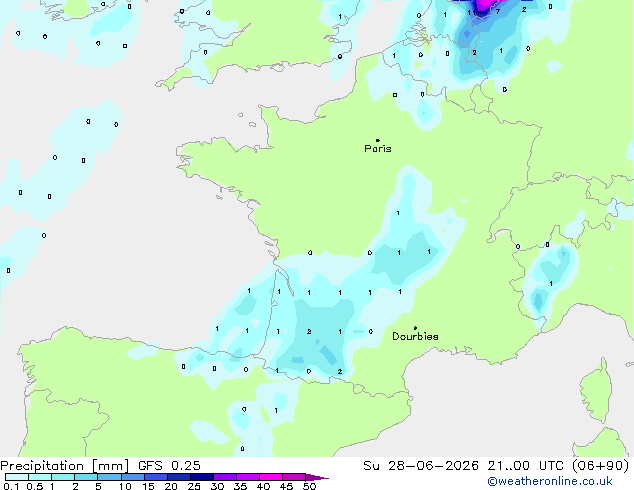Pick the 15–20 mm legend swatch
Viewport: 634px width, 490px height.
click(156, 477)
